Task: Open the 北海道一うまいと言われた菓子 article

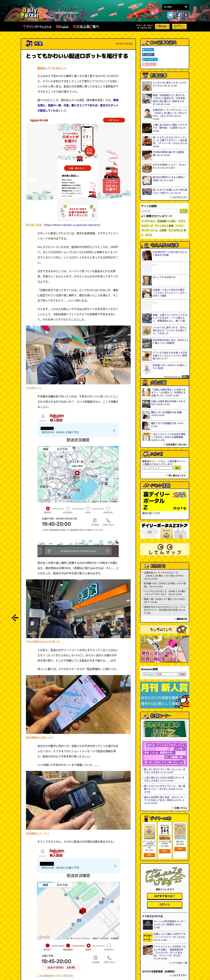Action: pos(170,293)
